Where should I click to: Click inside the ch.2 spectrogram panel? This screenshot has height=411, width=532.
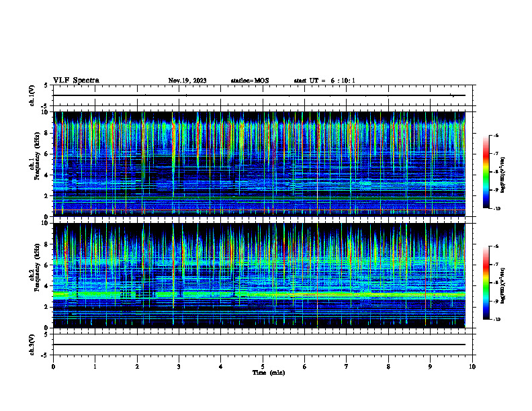[x=259, y=275]
